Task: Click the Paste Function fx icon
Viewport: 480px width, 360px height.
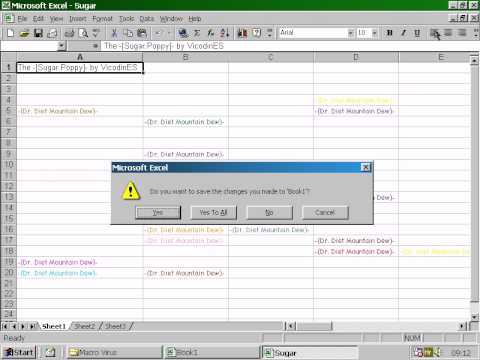Action: pyautogui.click(x=211, y=33)
